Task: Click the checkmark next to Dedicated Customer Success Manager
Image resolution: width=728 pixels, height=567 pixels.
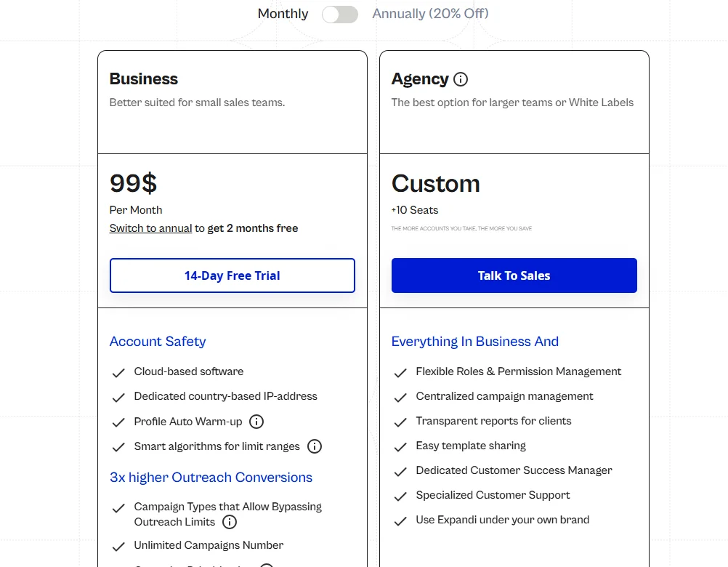Action: tap(400, 471)
